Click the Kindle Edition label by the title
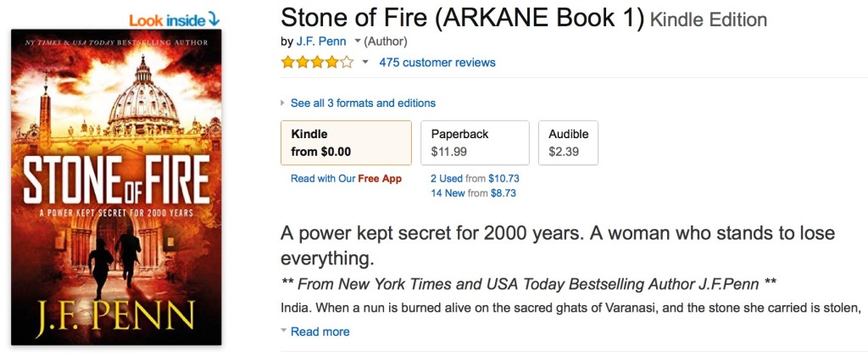This screenshot has width=868, height=356. pyautogui.click(x=708, y=20)
